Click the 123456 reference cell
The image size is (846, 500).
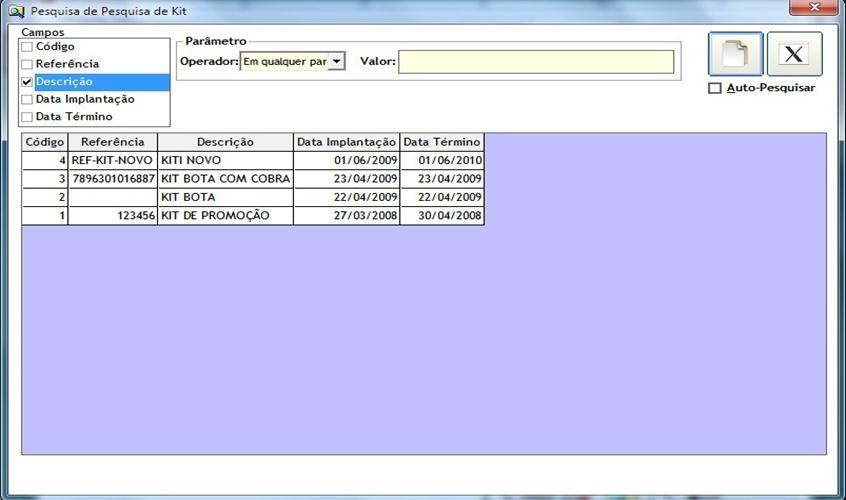click(x=113, y=215)
